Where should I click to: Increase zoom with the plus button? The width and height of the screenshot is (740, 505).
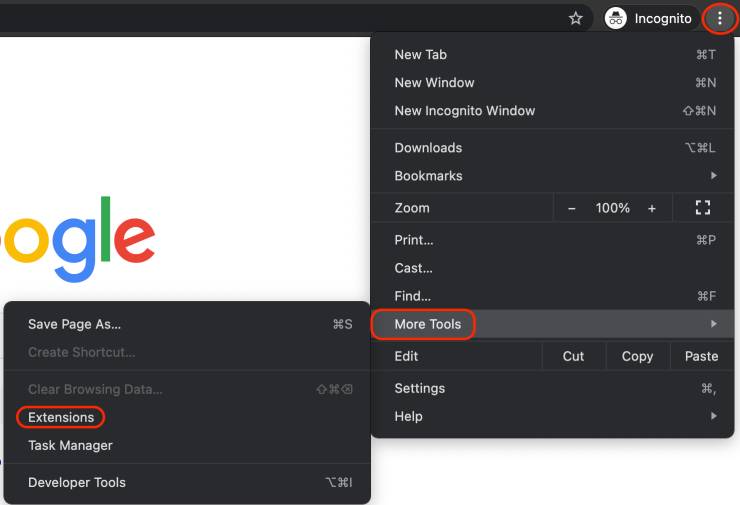click(x=652, y=208)
